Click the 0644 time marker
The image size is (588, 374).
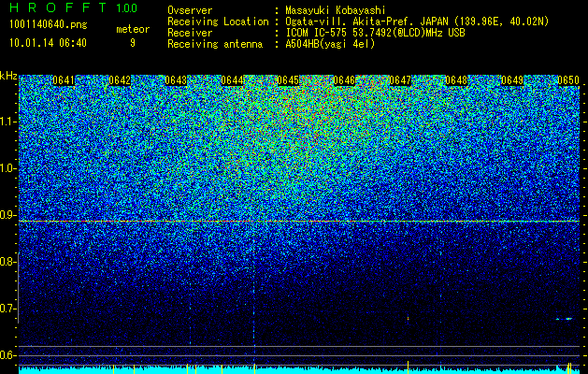232,80
